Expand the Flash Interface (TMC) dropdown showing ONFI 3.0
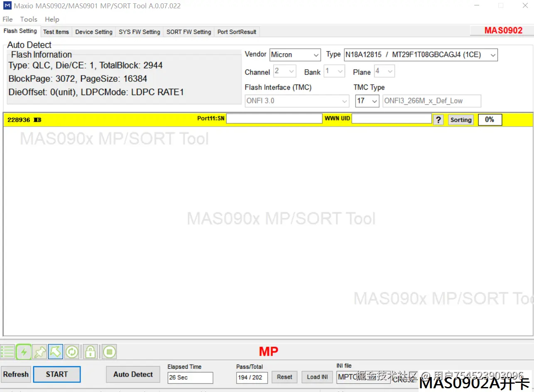 pyautogui.click(x=297, y=101)
